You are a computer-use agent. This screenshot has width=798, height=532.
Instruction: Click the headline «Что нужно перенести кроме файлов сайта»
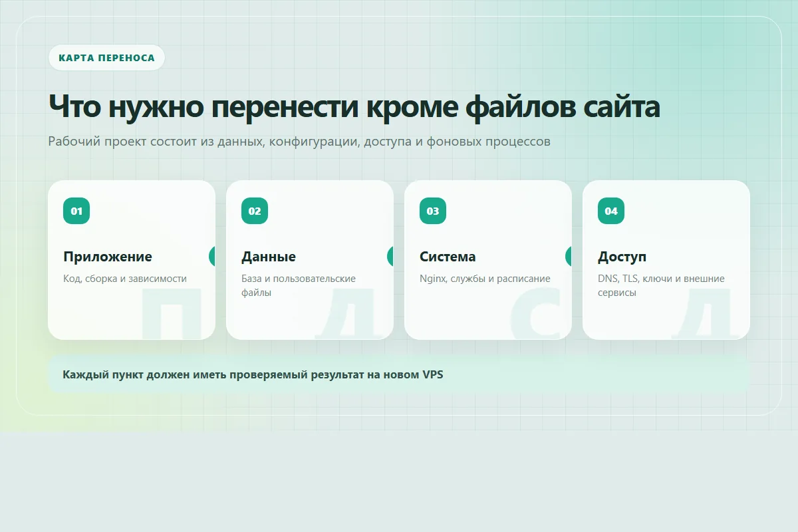coord(354,107)
